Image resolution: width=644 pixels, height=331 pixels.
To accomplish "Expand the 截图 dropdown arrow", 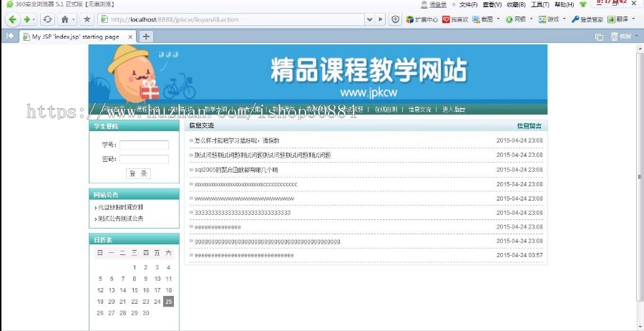I will point(498,19).
